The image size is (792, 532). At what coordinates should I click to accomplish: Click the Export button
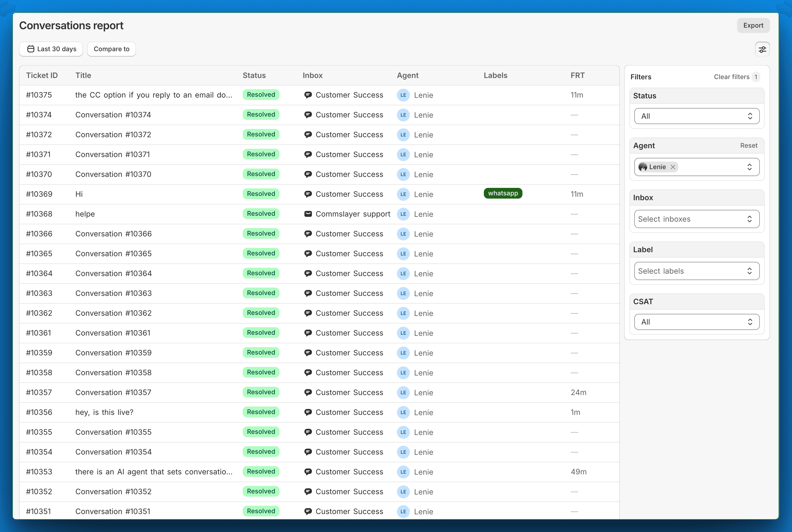753,25
